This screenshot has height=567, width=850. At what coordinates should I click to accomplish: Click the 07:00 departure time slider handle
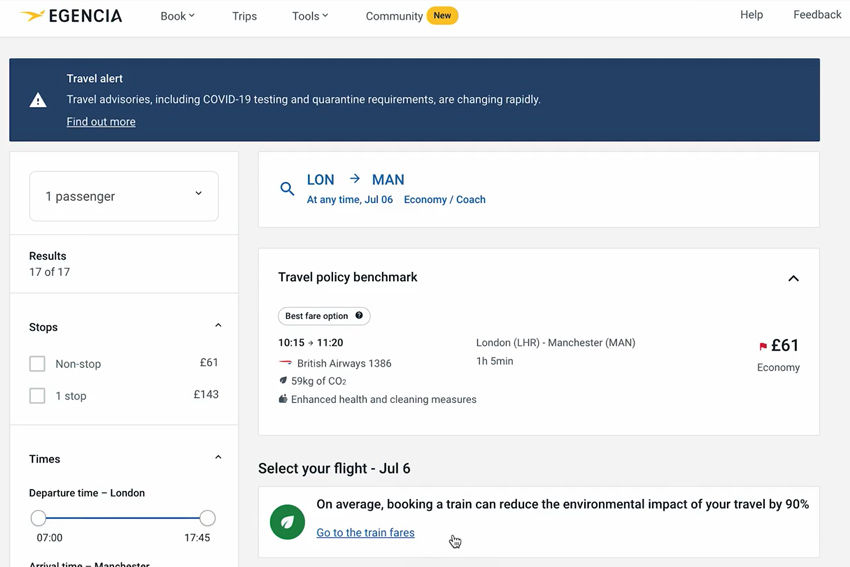point(38,518)
